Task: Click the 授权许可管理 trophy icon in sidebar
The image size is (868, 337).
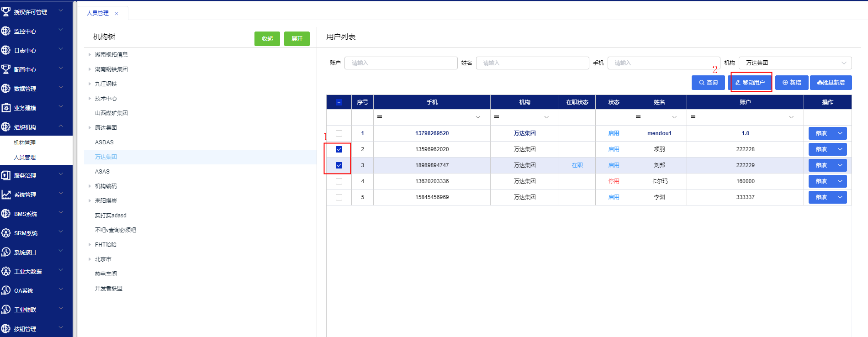Action: 6,12
